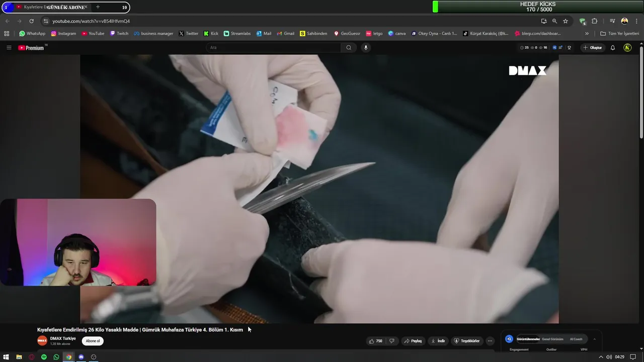Start voice search with the microphone icon
The width and height of the screenshot is (644, 362).
pos(366,48)
